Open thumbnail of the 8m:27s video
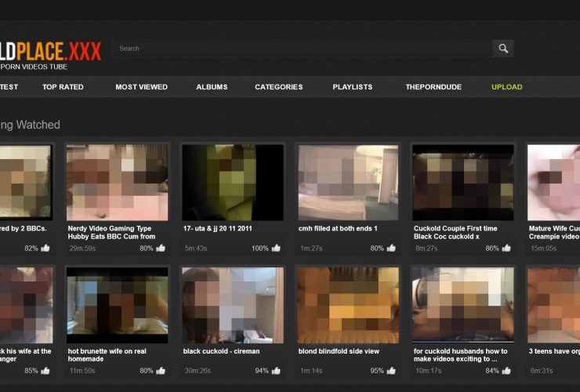This screenshot has height=392, width=580. (x=463, y=183)
